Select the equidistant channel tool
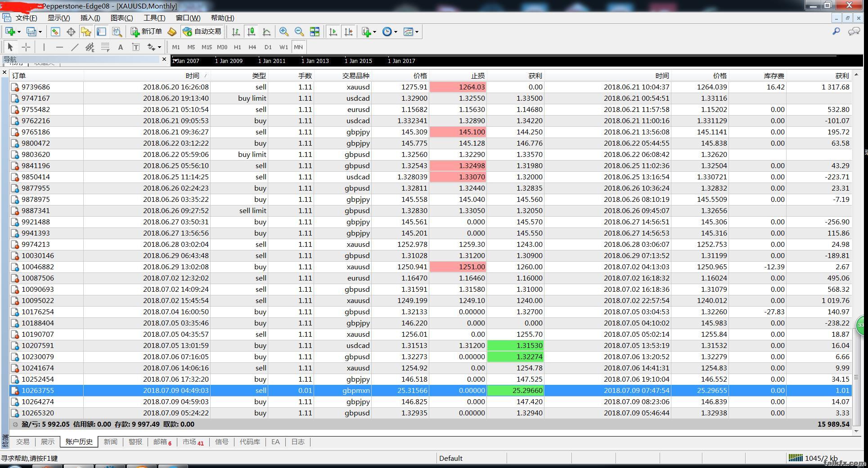 pyautogui.click(x=90, y=47)
